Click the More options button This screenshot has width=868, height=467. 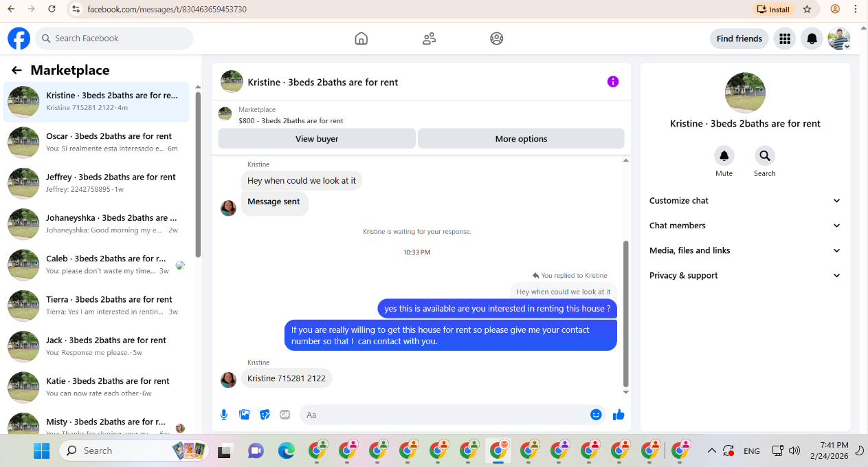pyautogui.click(x=521, y=138)
